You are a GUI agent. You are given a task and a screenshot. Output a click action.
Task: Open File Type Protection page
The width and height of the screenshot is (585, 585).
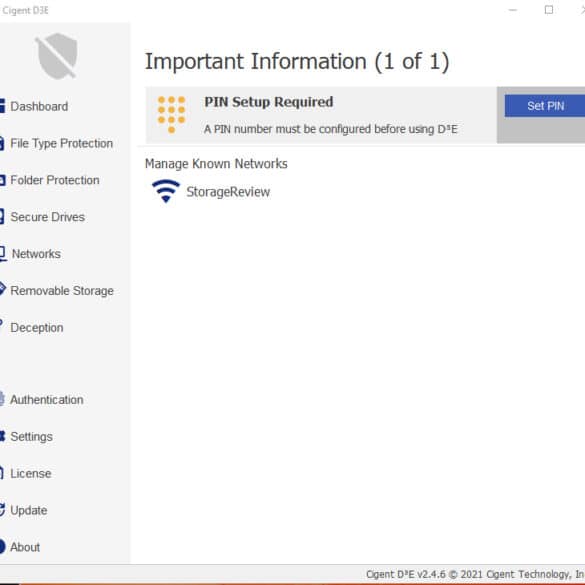(62, 144)
